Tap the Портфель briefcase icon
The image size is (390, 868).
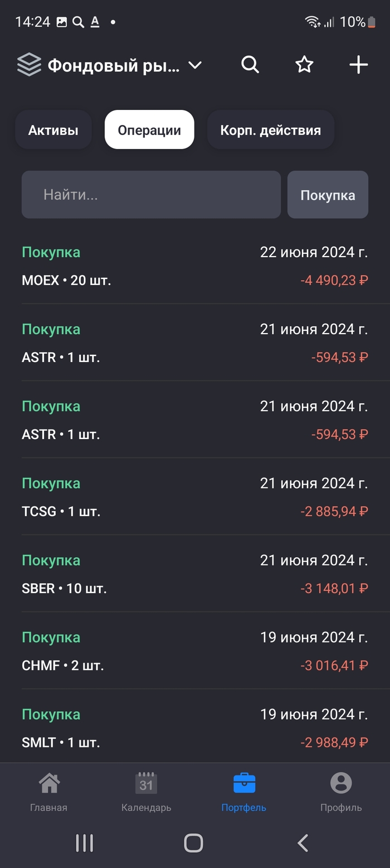pyautogui.click(x=244, y=784)
